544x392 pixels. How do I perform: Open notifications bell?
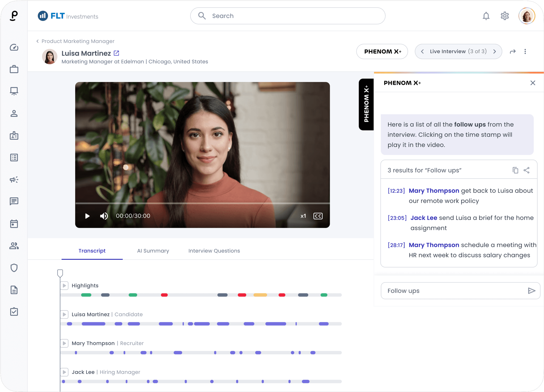click(486, 16)
